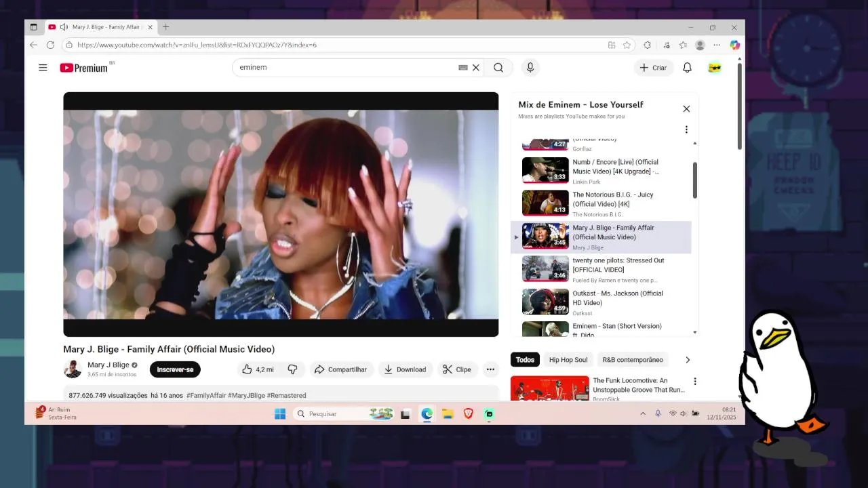Open the YouTube hamburger guide menu
The image size is (868, 488).
coord(43,68)
